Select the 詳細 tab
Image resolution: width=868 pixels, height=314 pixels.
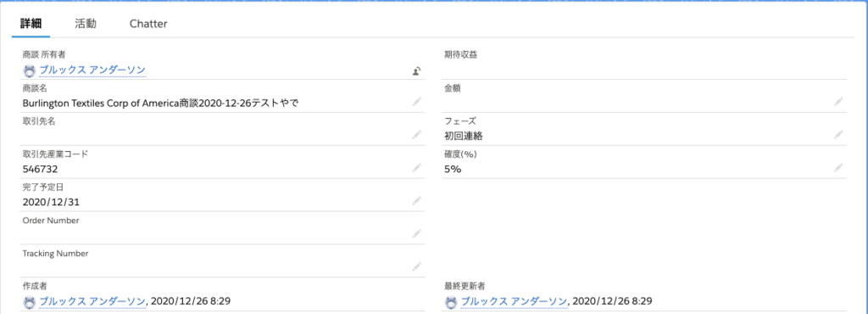(31, 24)
